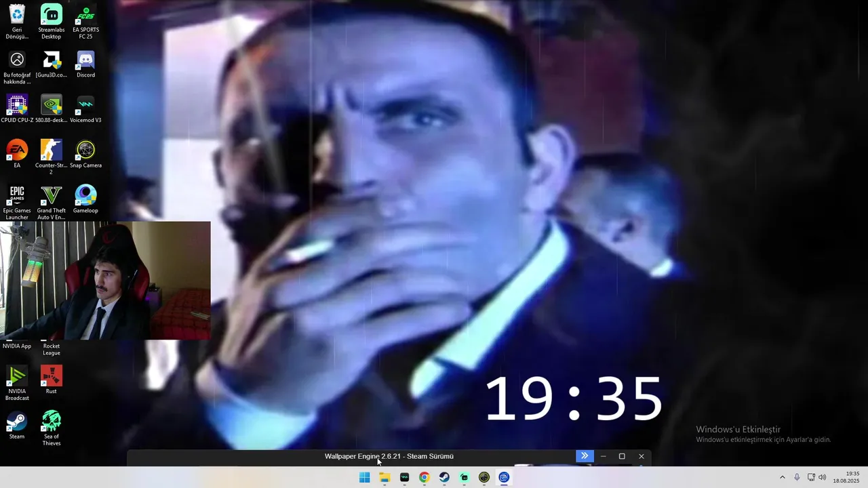Select the 'Bu fotoğraf hakkında' desktop icon
The image size is (868, 488).
click(x=17, y=67)
